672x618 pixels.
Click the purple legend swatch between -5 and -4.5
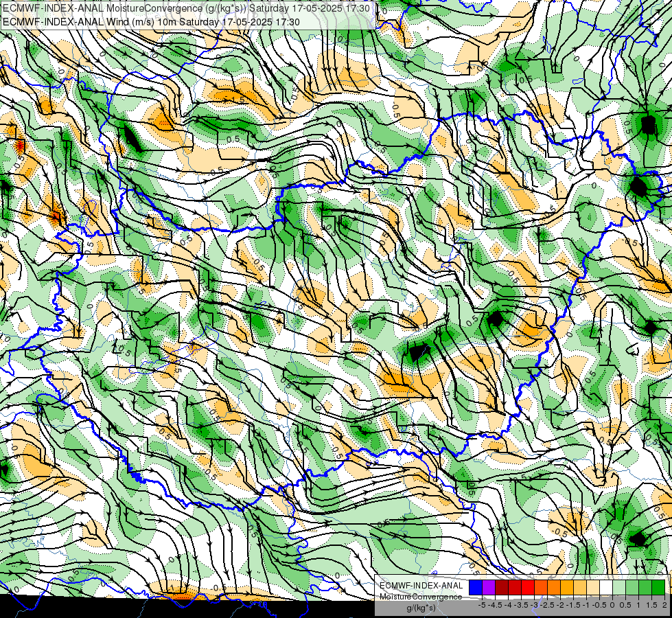pyautogui.click(x=489, y=588)
